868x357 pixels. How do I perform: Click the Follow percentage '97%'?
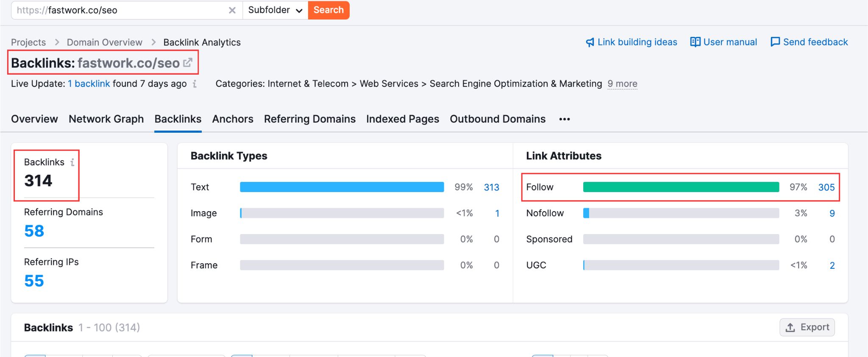798,187
